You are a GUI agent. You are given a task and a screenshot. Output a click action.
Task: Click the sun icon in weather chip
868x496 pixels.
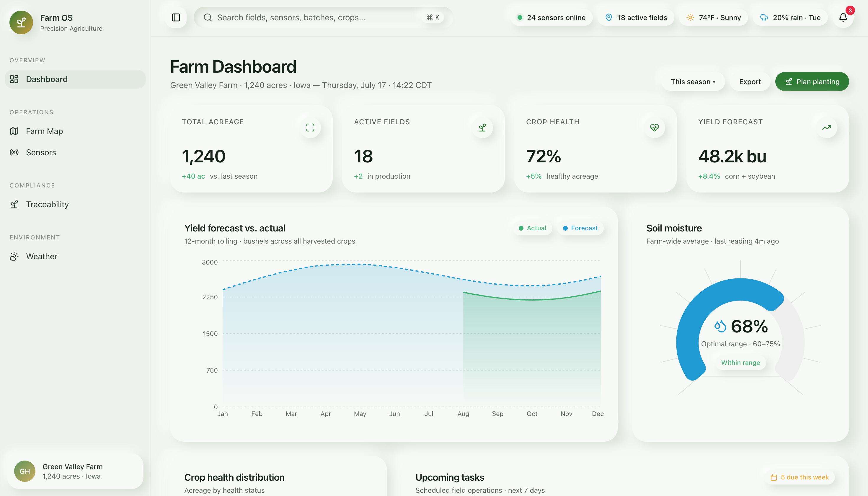(x=690, y=17)
